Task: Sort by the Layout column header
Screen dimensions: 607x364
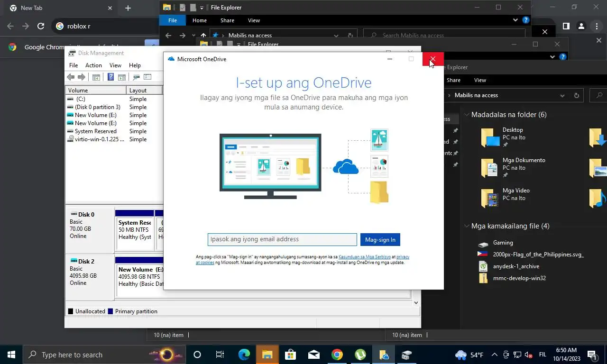Action: coord(145,90)
